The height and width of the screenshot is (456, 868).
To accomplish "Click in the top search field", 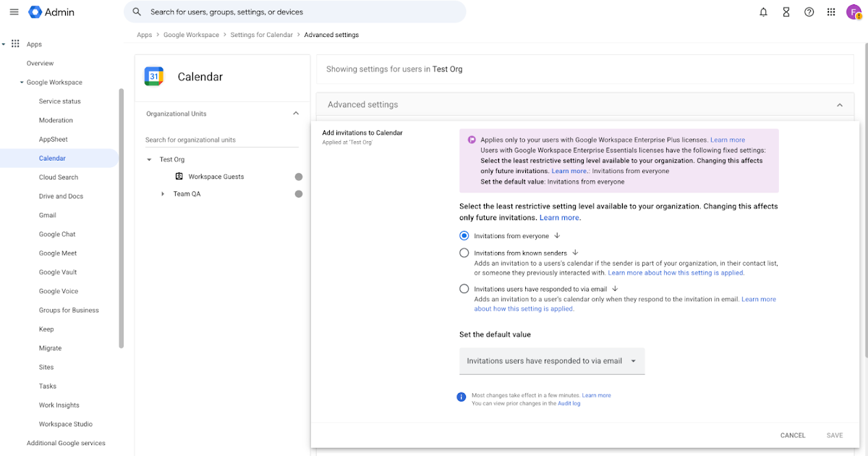I will [295, 12].
